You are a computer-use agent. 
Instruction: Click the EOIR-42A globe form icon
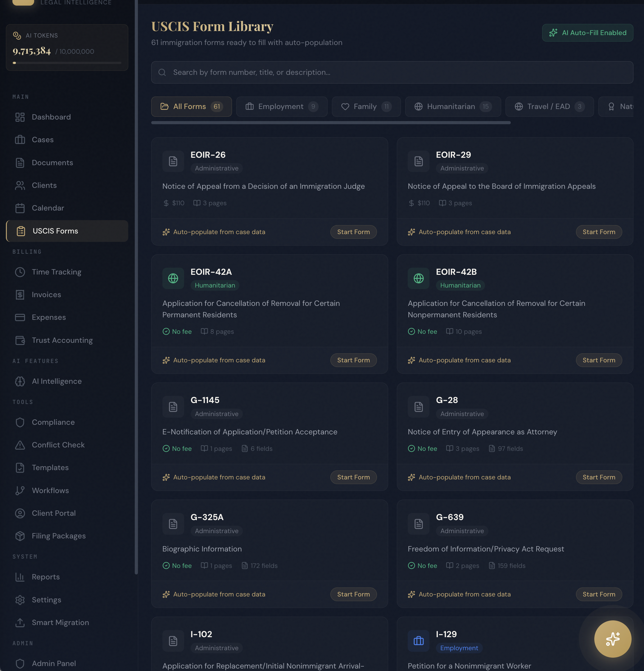[173, 278]
